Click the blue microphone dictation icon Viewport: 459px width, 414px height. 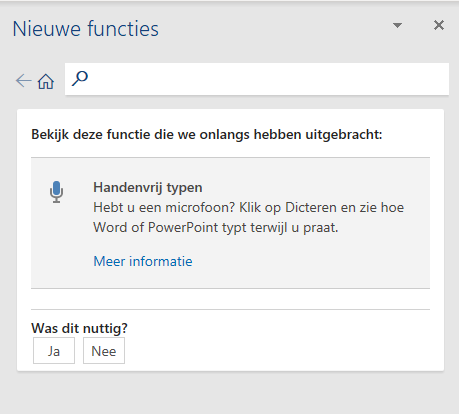coord(56,192)
